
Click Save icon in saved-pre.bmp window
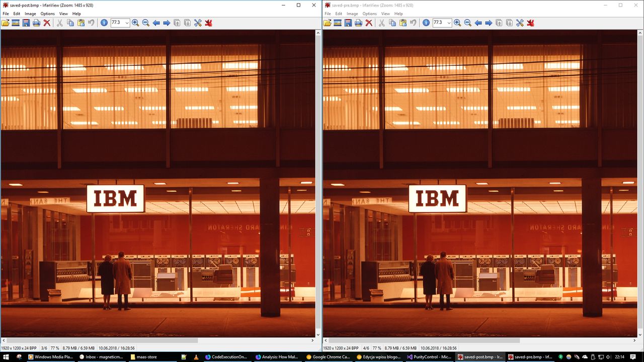pos(348,23)
